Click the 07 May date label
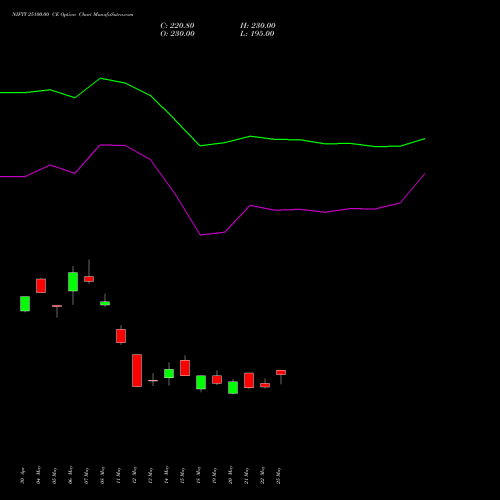 pyautogui.click(x=86, y=475)
